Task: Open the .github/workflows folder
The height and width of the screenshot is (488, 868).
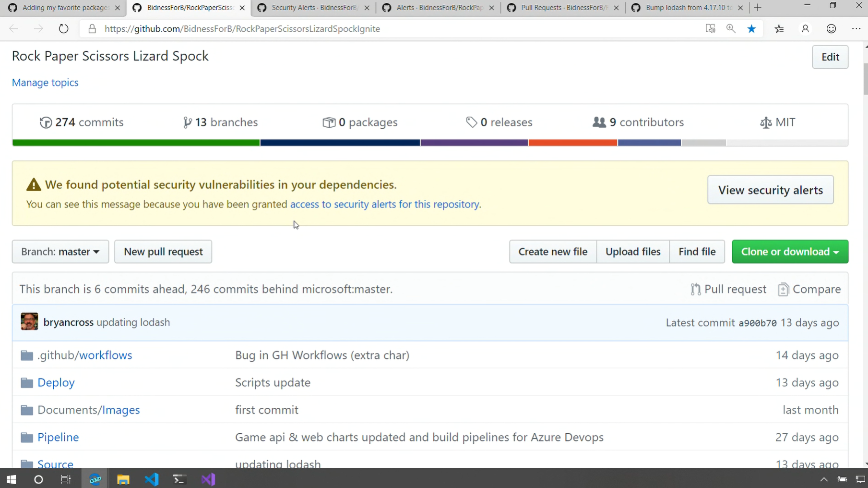Action: pyautogui.click(x=84, y=355)
